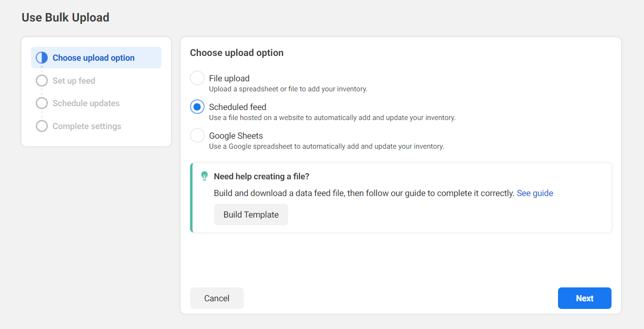Click the half-filled step icon for Choose upload option
Viewport: 644px width, 329px height.
click(x=42, y=58)
